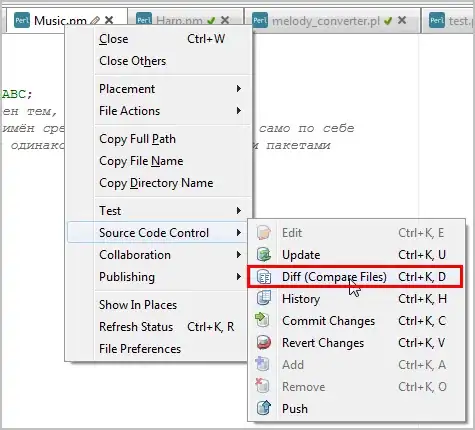This screenshot has height=430, width=475.
Task: Click the History icon in submenu
Action: [264, 298]
